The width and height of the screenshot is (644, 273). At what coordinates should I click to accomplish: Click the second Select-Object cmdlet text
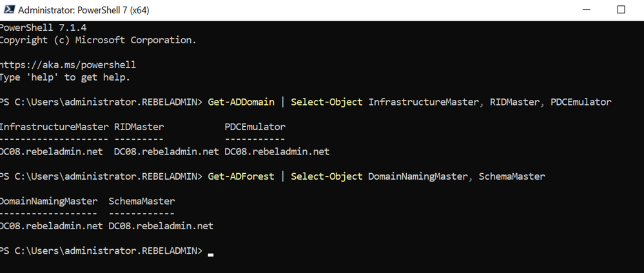[x=327, y=176]
